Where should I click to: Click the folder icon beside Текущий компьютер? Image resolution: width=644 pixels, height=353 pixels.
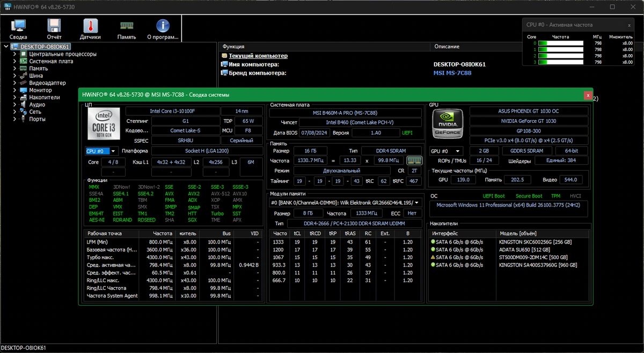pos(225,56)
